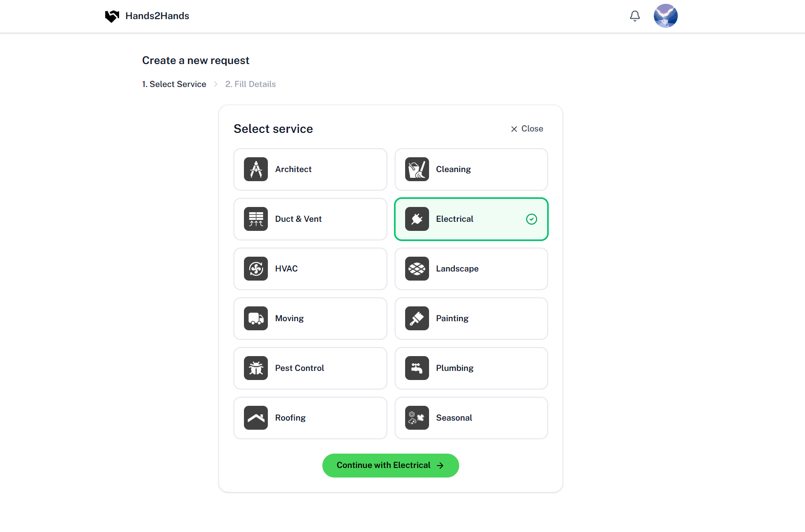
Task: Deselect the Electrical service card
Action: coord(471,219)
